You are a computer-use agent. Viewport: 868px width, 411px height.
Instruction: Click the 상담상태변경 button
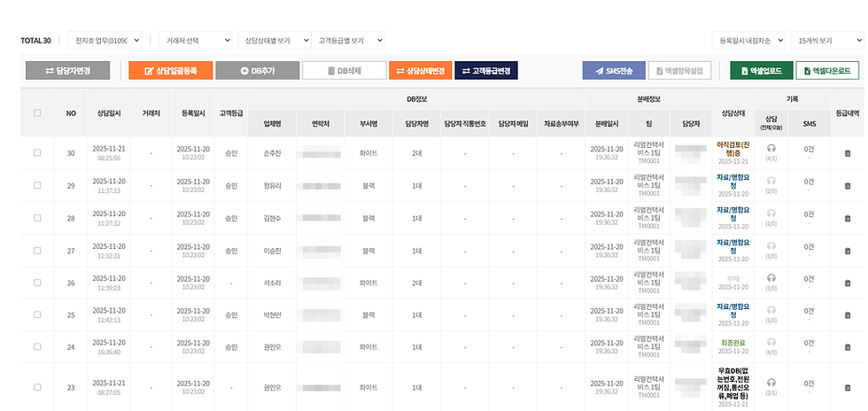(x=421, y=70)
